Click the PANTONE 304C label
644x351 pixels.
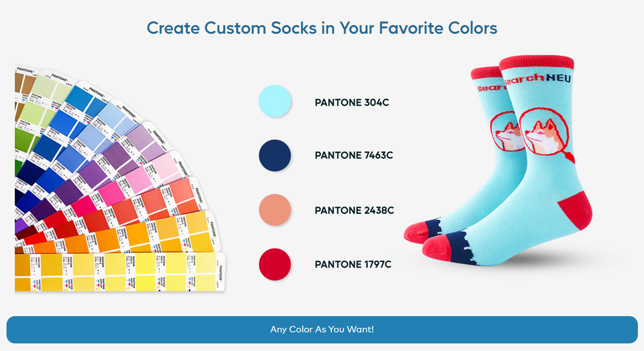pos(352,102)
